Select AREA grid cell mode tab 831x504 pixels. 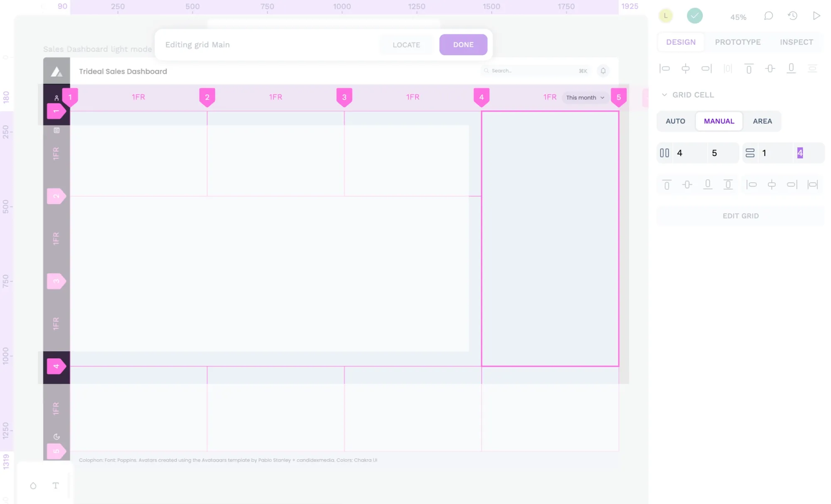click(x=762, y=121)
